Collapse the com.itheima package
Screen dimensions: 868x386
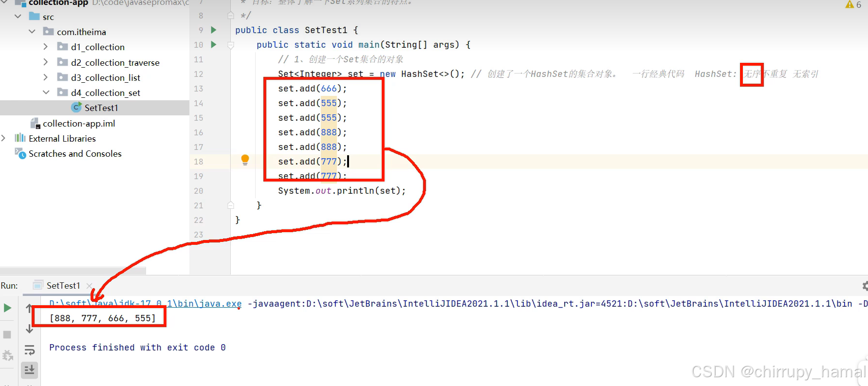point(32,32)
